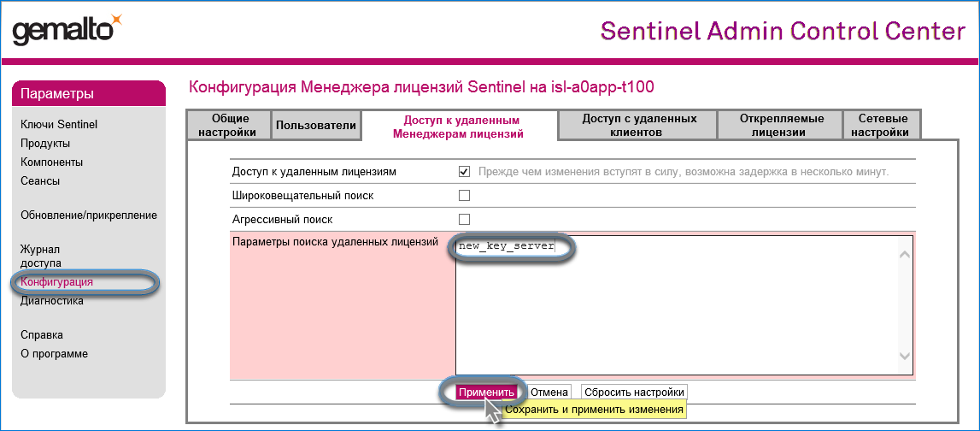Click the textarea scroll down arrow

pos(904,355)
